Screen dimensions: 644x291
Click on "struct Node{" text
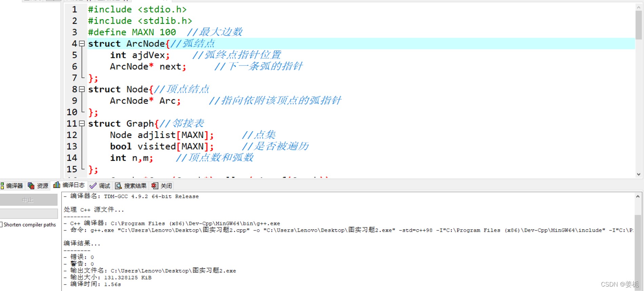pos(121,89)
